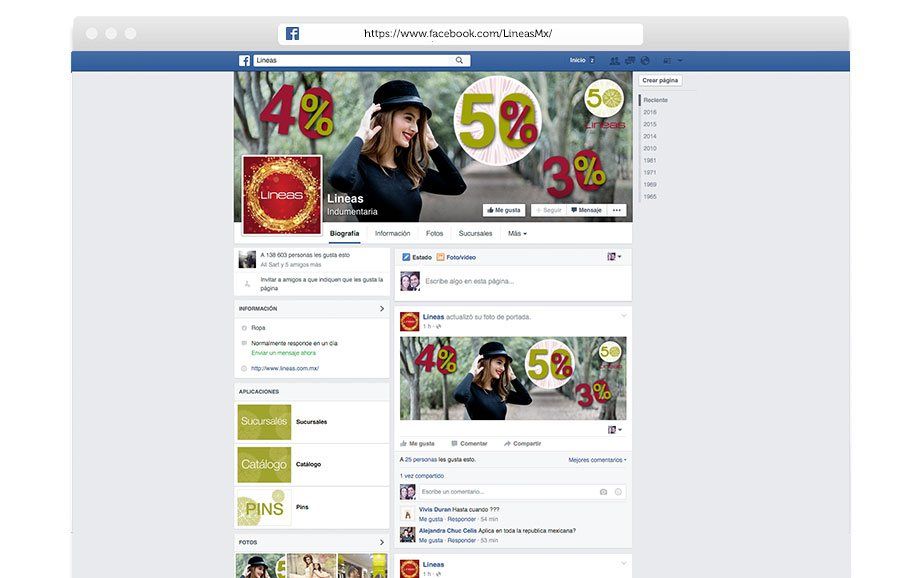Open the cover photo post options chevron

pos(623,316)
